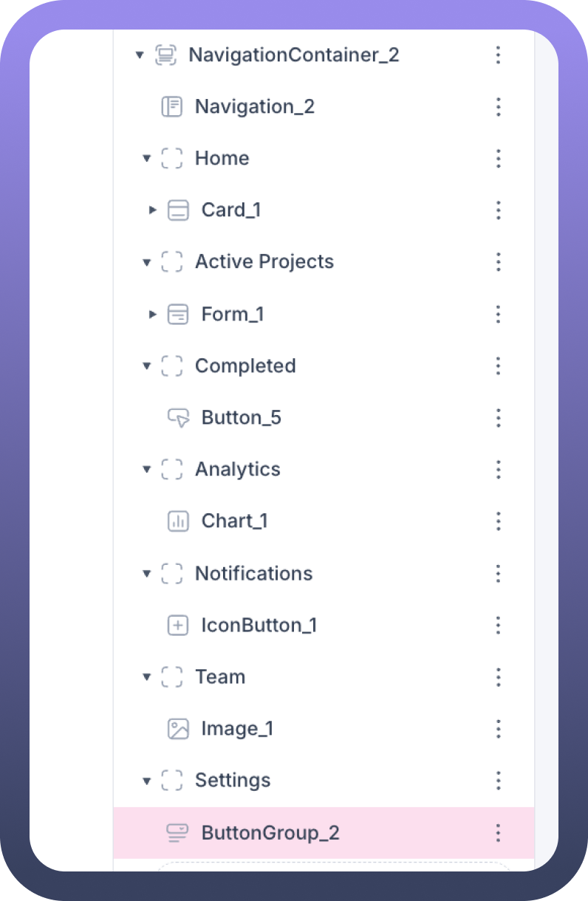Click the Navigation_2 widget icon

click(171, 107)
